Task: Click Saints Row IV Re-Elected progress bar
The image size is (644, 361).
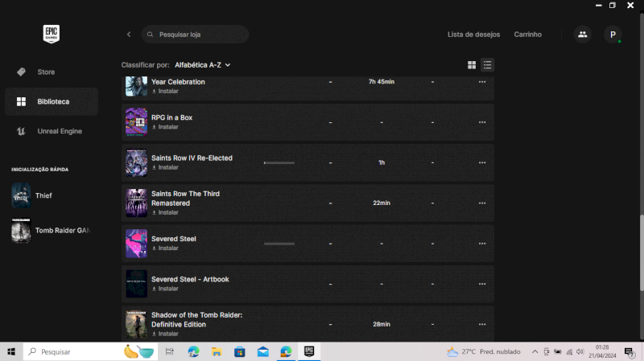Action: pyautogui.click(x=279, y=163)
